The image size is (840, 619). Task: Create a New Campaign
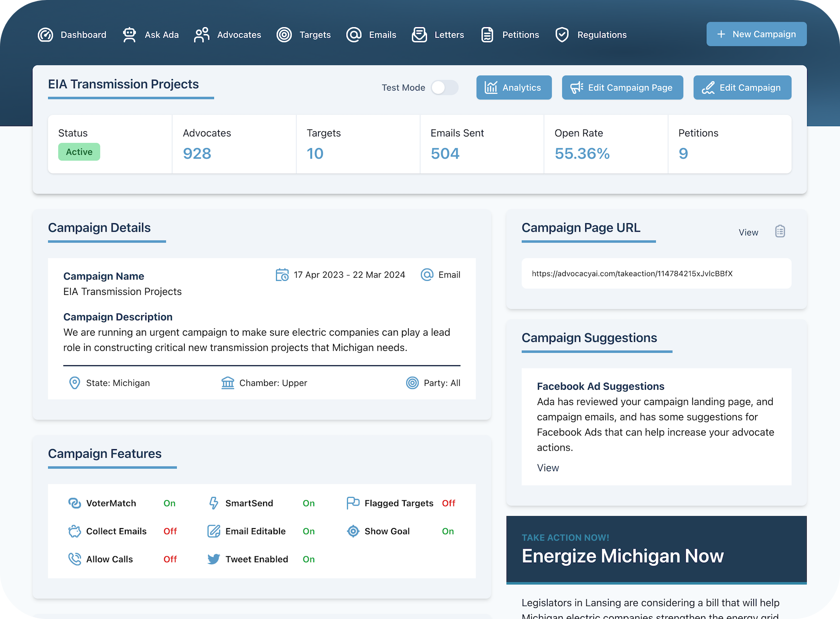click(757, 34)
